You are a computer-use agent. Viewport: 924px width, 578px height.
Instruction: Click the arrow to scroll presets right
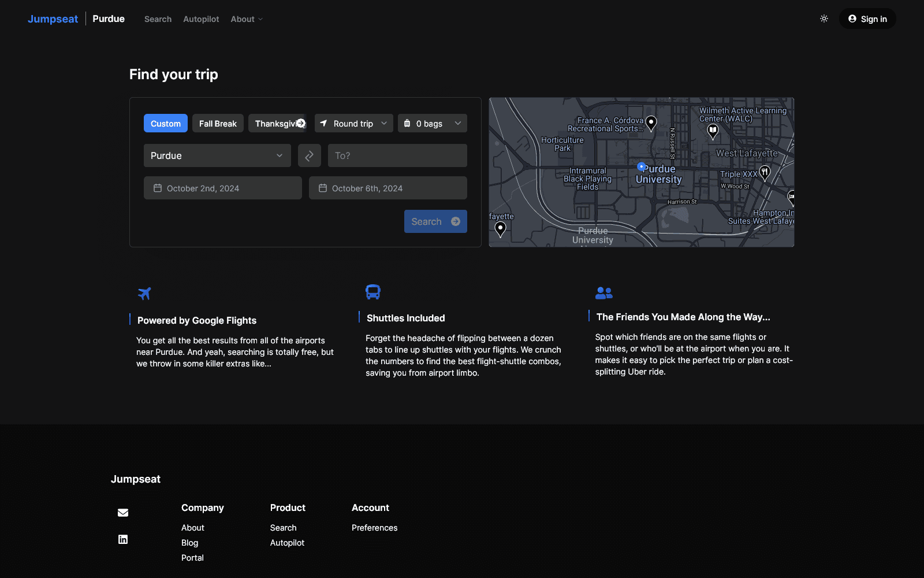point(301,123)
